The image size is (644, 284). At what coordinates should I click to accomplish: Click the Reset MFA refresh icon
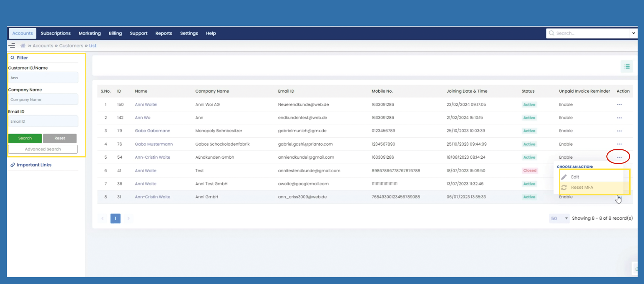click(564, 187)
